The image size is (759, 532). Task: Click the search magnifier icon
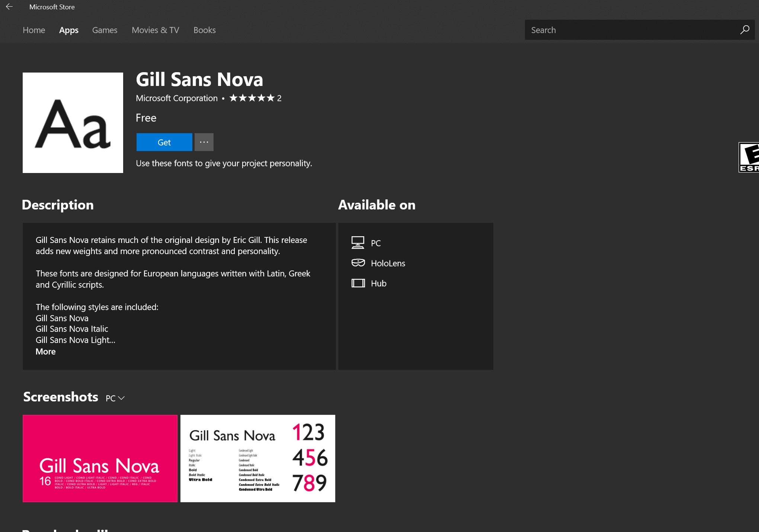[744, 30]
